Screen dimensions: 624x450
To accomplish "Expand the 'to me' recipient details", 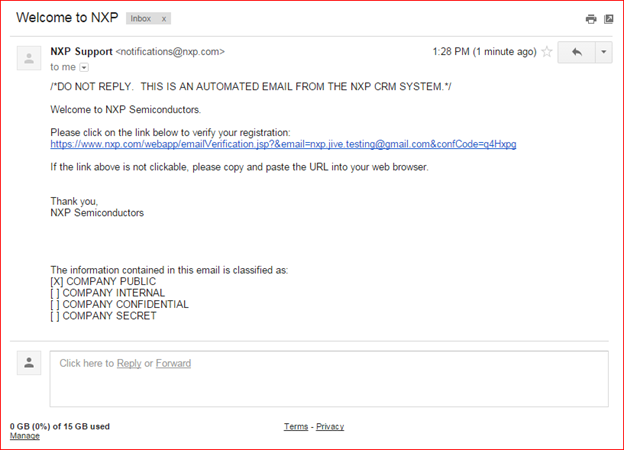I will point(84,68).
